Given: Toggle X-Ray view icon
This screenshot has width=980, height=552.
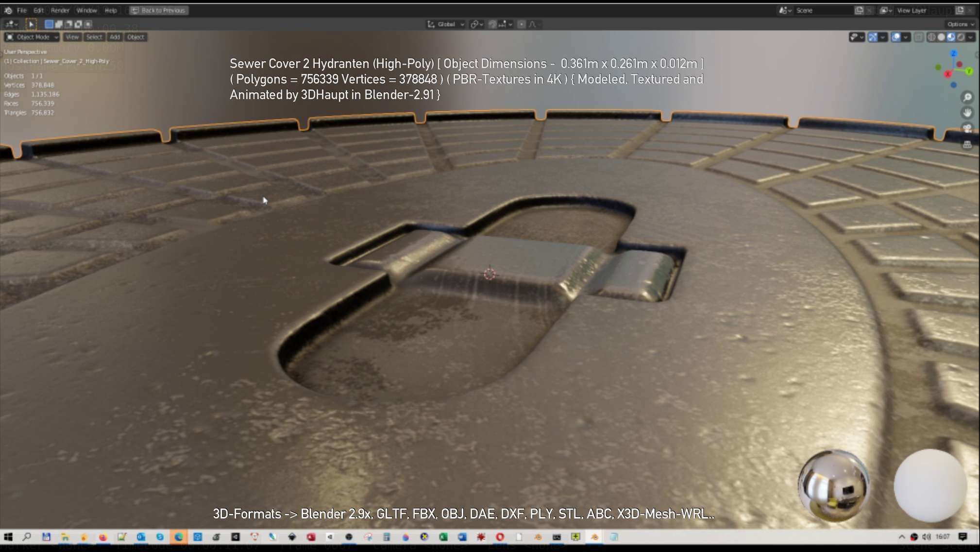Looking at the screenshot, I should (919, 37).
